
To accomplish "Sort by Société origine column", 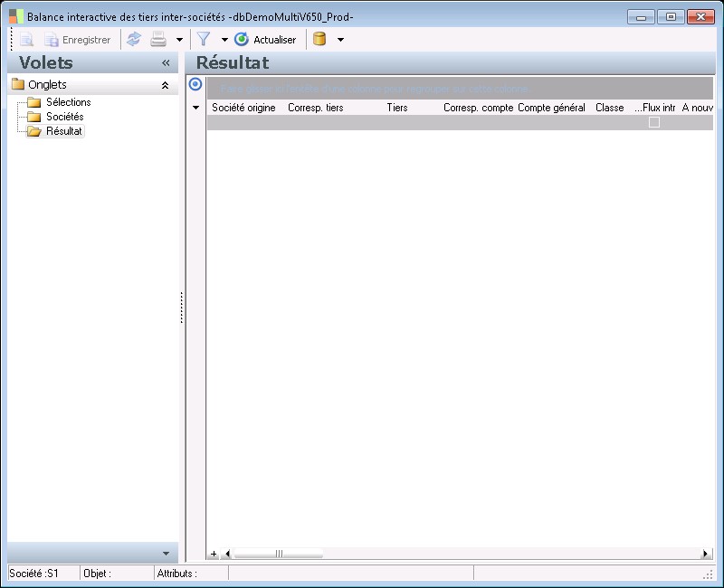I will click(x=243, y=108).
